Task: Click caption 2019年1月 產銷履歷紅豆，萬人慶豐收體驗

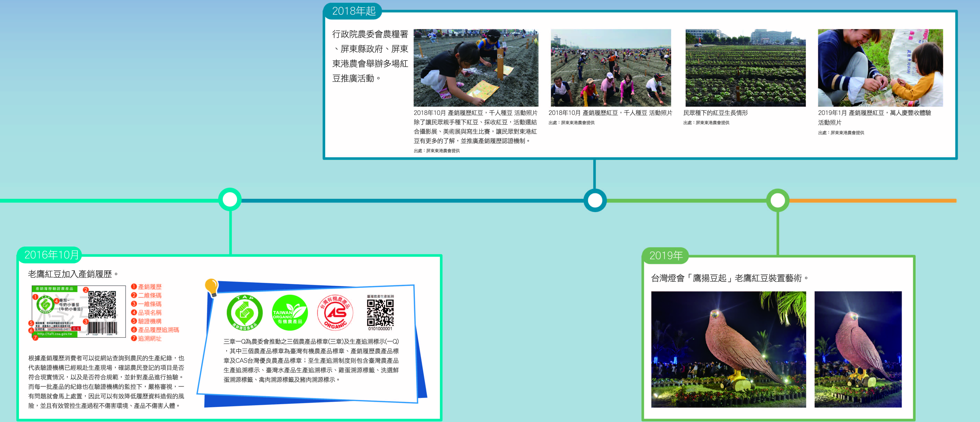Action: (x=875, y=113)
